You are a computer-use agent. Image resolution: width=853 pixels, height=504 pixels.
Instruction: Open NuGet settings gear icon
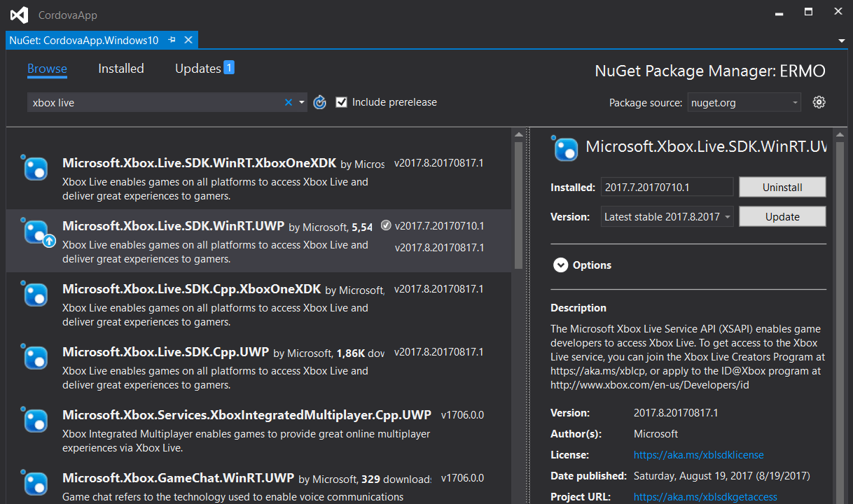819,102
